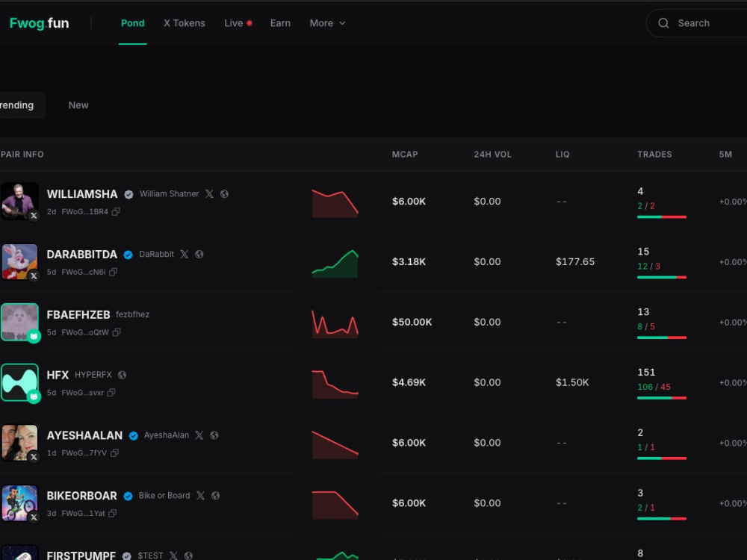Screen dimensions: 747x560
Task: Click DARABBITDA buy/sell ratio bar 12 / 3
Action: 662,277
